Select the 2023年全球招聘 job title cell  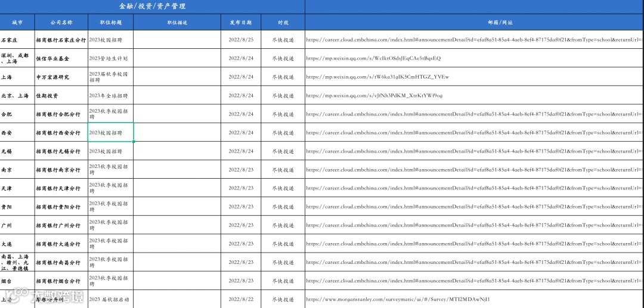pos(110,95)
